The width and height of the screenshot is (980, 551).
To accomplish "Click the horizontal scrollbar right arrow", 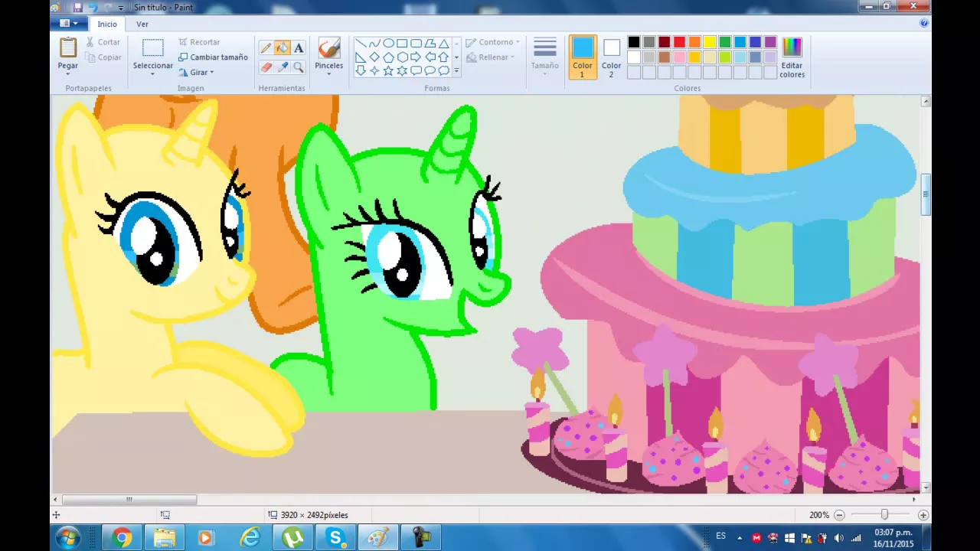I will 913,500.
